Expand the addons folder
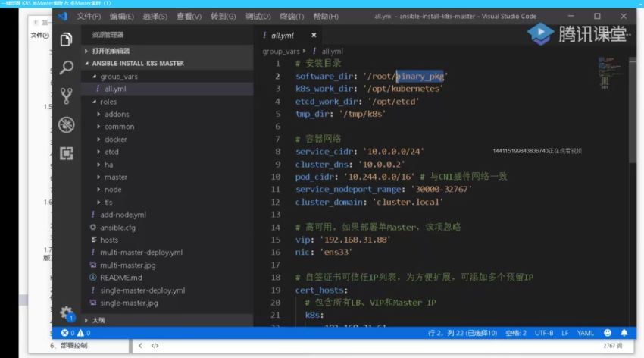This screenshot has width=644, height=358. pos(167,115)
